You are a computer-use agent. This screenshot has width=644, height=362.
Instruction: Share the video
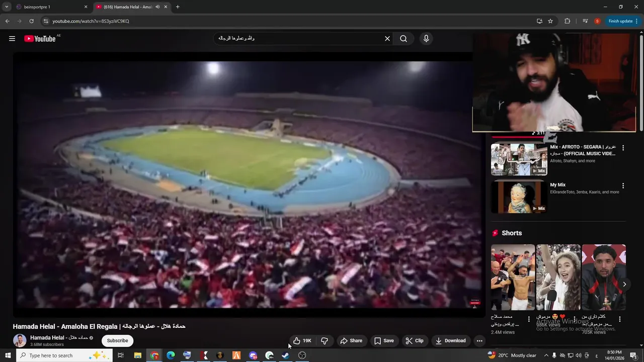351,341
